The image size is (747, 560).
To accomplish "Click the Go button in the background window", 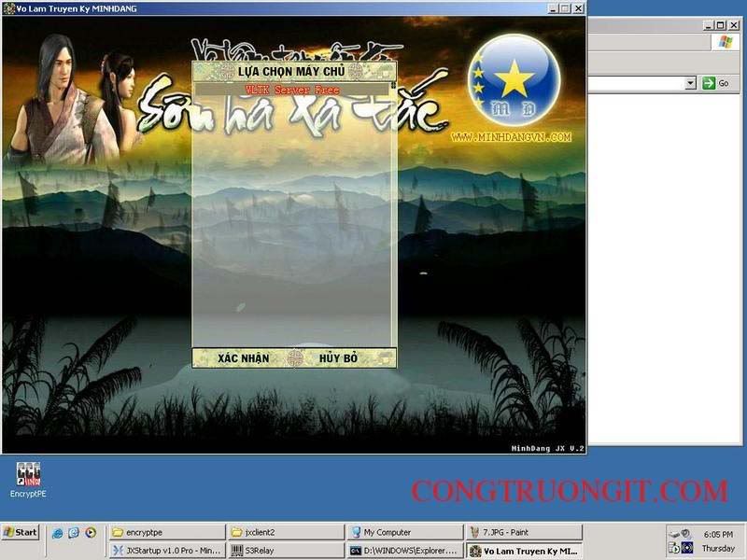I will point(716,83).
